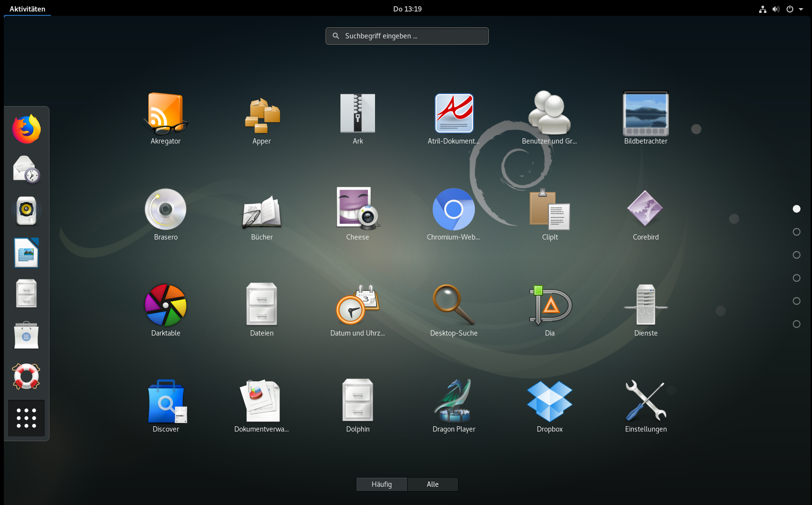Screen dimensions: 812x505
Task: Click the Aktivitäten button
Action: tap(27, 9)
